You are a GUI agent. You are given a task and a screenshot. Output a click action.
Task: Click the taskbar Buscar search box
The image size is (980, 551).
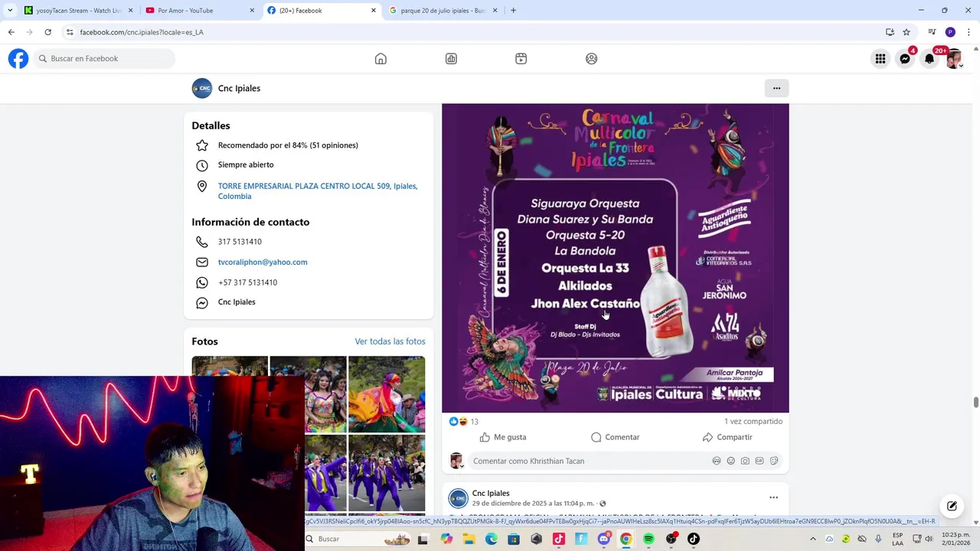click(360, 539)
